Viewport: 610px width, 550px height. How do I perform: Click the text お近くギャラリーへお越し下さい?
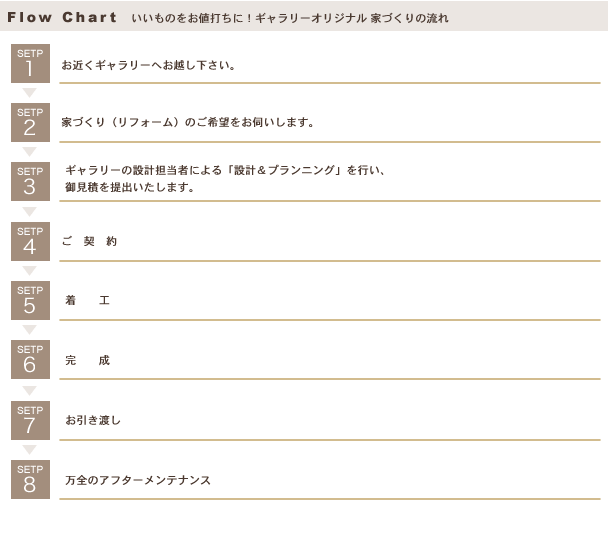[x=148, y=65]
